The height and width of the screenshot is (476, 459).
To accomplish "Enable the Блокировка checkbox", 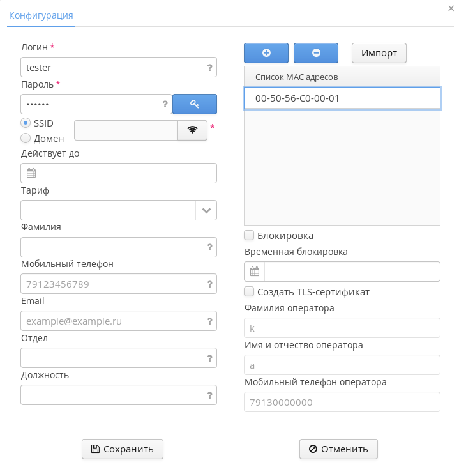I will (250, 236).
